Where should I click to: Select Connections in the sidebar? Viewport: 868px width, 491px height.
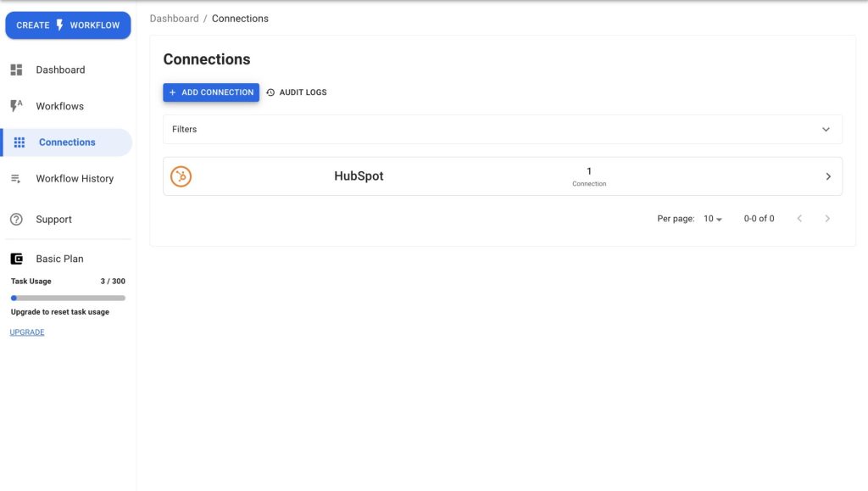tap(68, 142)
